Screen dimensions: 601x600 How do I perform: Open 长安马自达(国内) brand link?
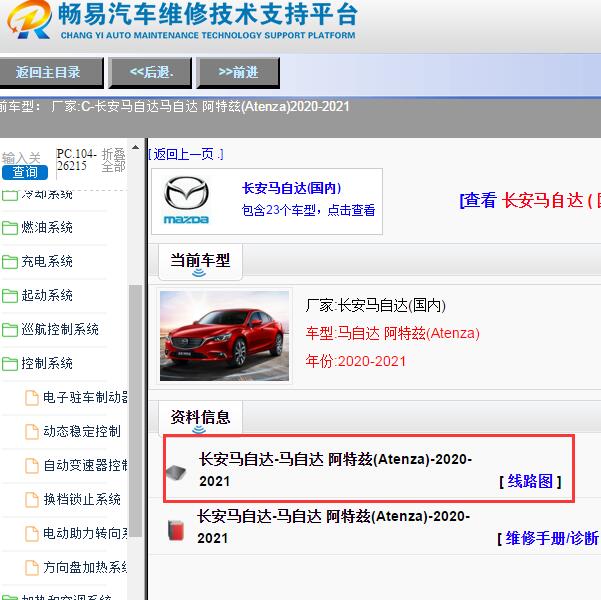[x=291, y=188]
